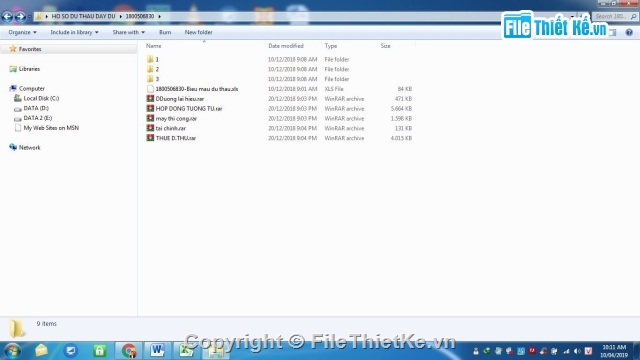
Task: Select the THUE D.THU.rar archive icon
Action: [x=150, y=138]
